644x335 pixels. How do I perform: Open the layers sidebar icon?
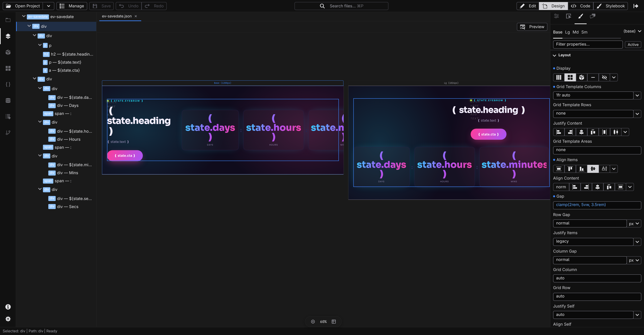(x=8, y=36)
